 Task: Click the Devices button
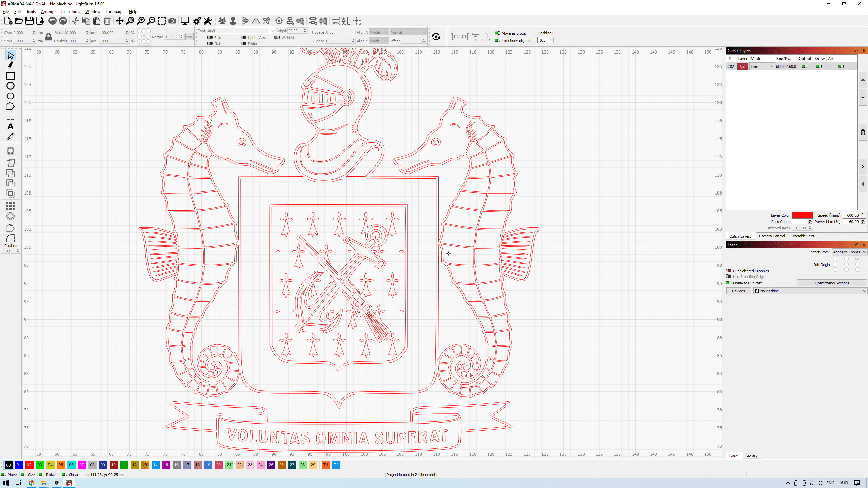(738, 291)
